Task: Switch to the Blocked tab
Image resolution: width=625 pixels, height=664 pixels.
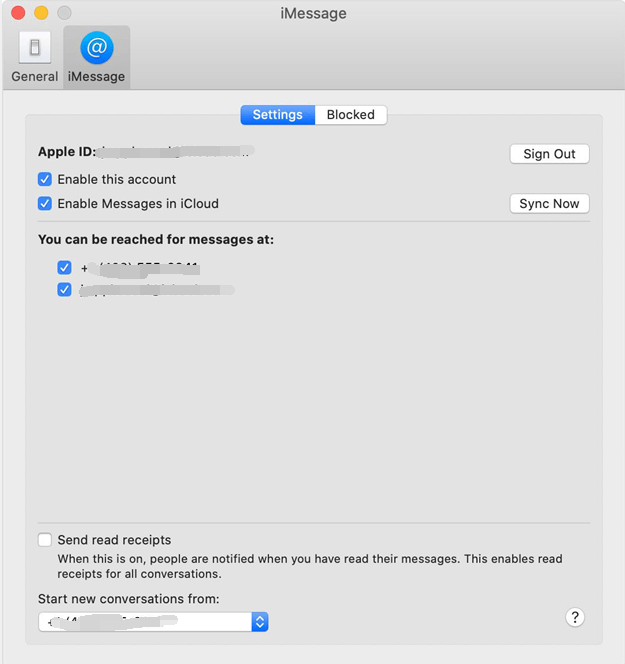Action: [x=351, y=115]
